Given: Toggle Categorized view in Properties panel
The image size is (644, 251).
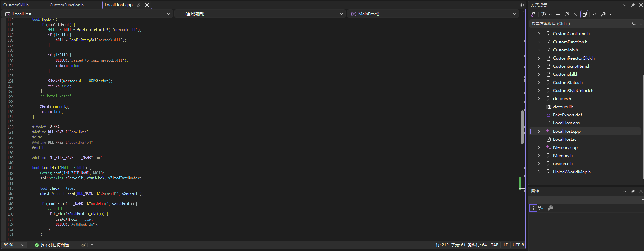Looking at the screenshot, I should (x=533, y=208).
